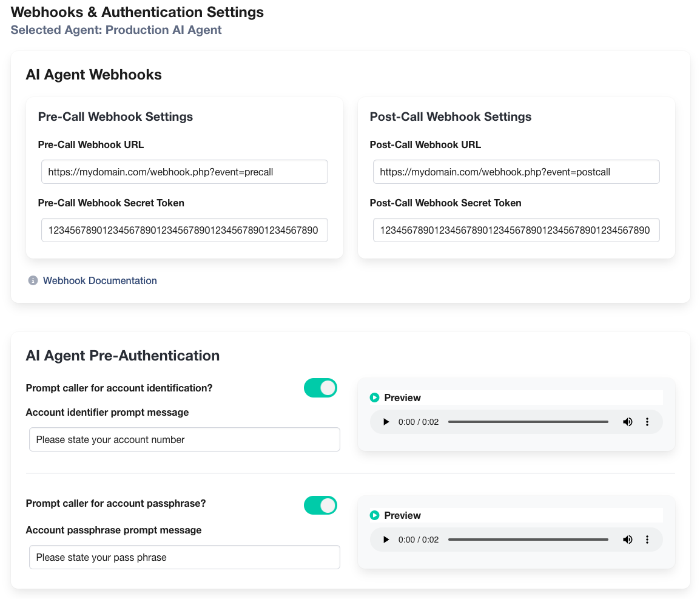700x599 pixels.
Task: Click the info icon beside Webhook Documentation
Action: 33,280
